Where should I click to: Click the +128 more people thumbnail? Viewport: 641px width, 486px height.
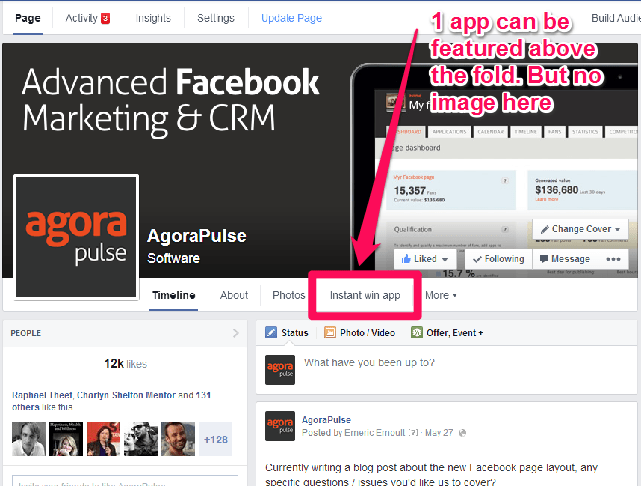coord(219,439)
